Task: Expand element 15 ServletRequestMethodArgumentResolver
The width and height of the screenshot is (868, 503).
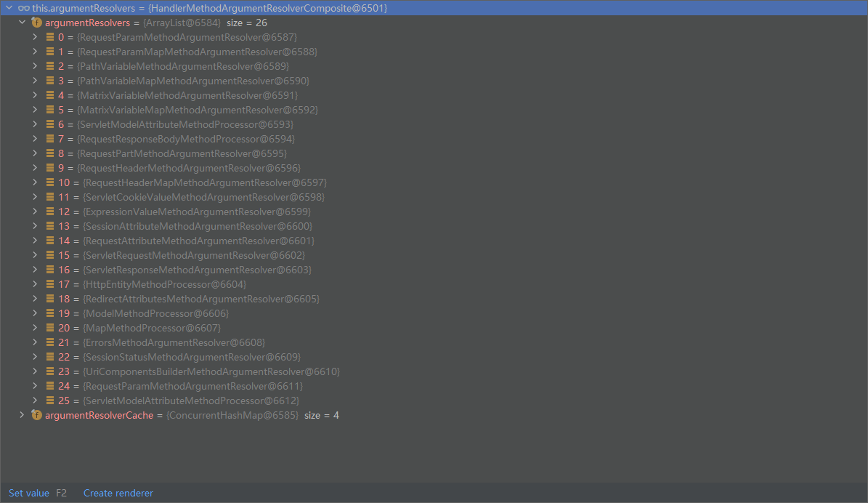Action: pos(35,255)
